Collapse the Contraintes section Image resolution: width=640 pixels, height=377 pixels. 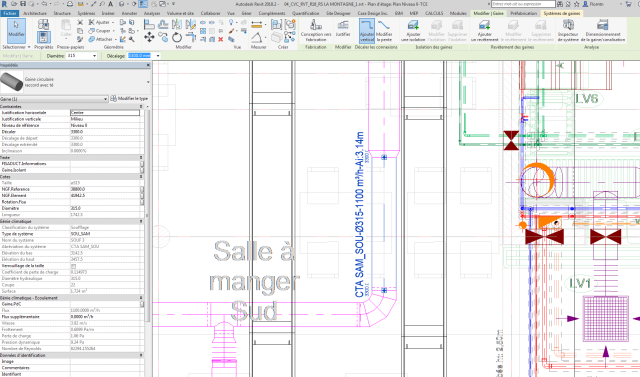click(x=141, y=106)
